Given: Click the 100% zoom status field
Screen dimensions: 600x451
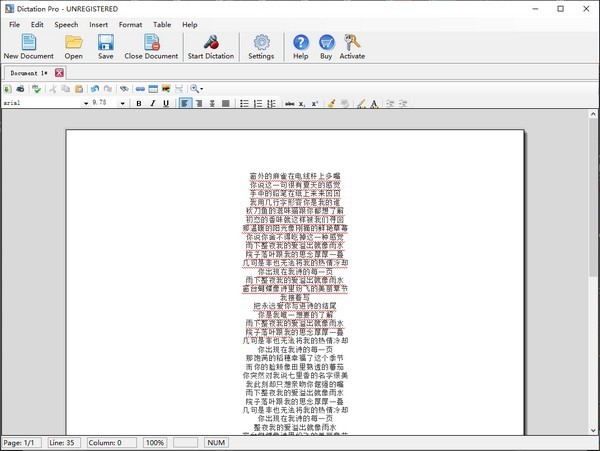Looking at the screenshot, I should point(155,443).
